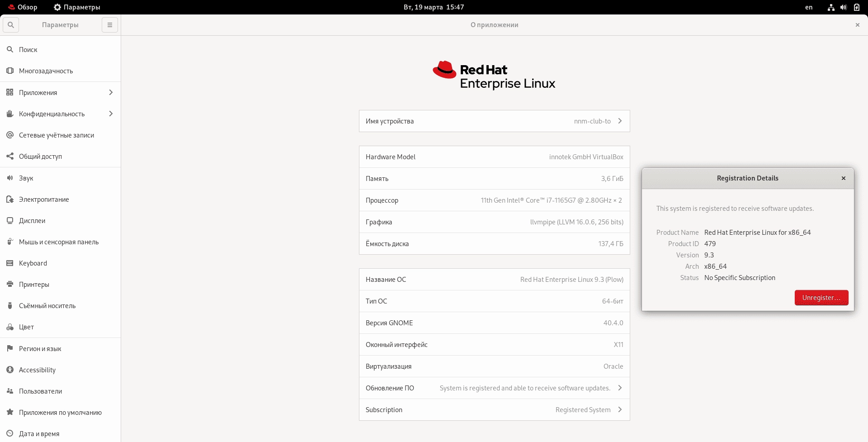This screenshot has height=442, width=868.
Task: Click the network icon in top bar
Action: pos(831,7)
